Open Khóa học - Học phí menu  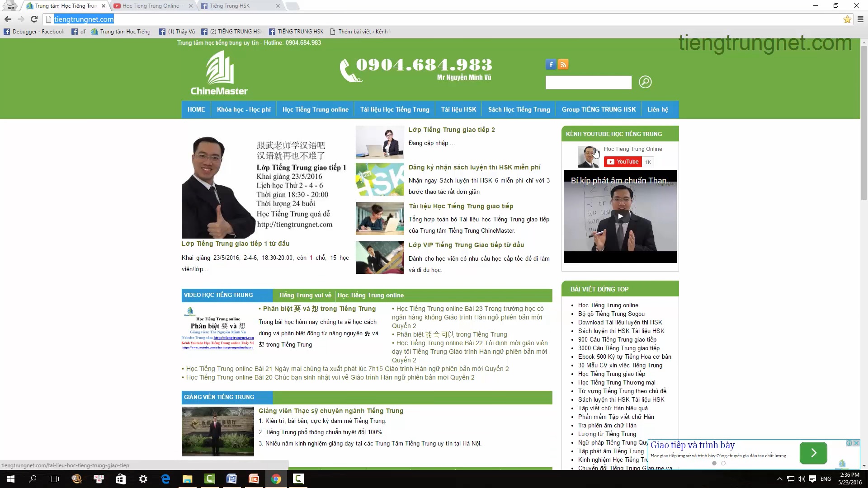coord(243,109)
